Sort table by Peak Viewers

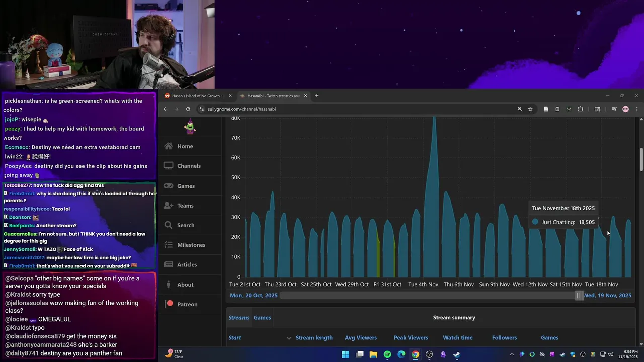(411, 338)
